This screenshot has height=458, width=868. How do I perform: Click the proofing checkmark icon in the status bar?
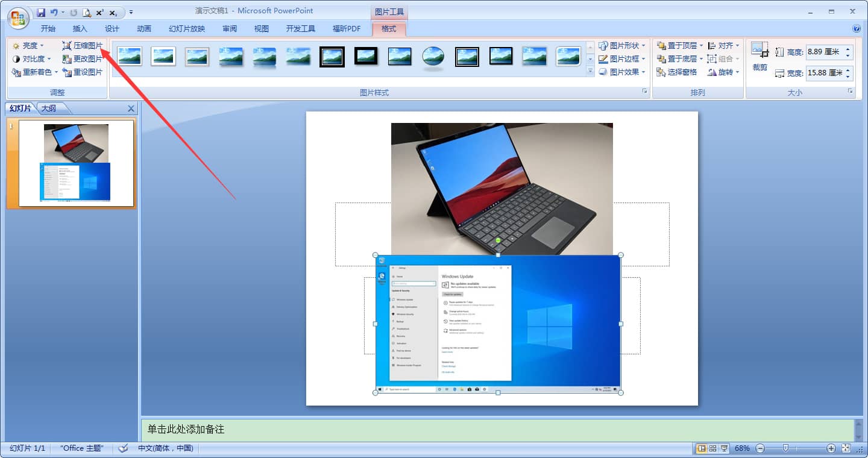pyautogui.click(x=123, y=448)
